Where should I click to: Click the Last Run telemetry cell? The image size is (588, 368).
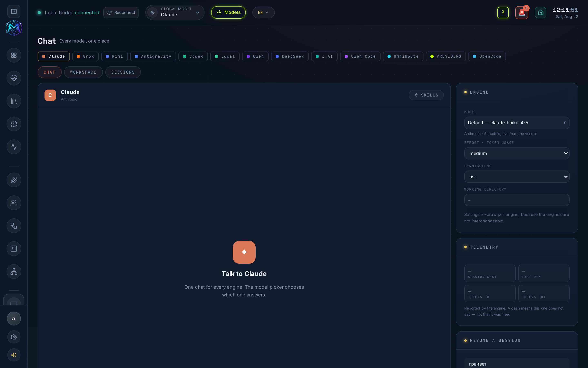(x=544, y=273)
